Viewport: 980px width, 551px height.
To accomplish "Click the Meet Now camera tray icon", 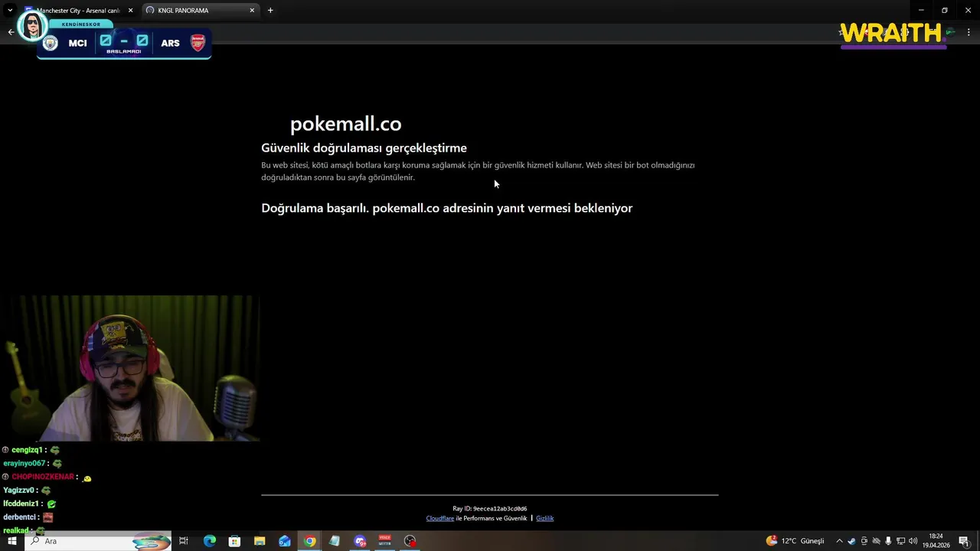I will [864, 541].
